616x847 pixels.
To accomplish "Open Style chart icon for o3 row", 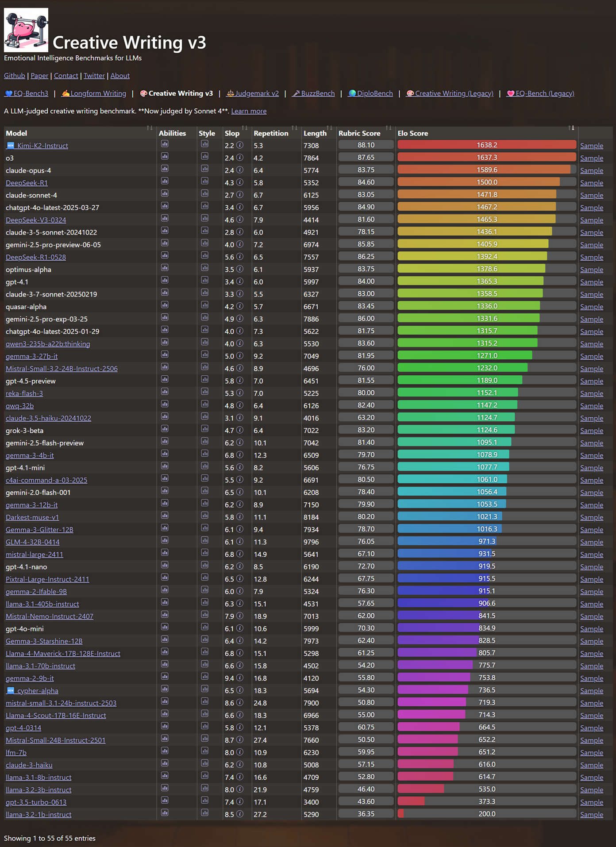I will pyautogui.click(x=204, y=156).
